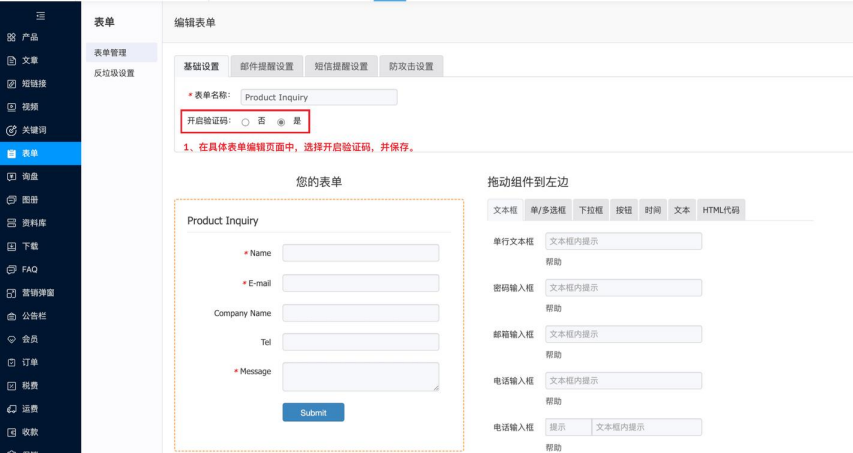Open the Video (视频) sidebar icon
Image resolution: width=853 pixels, height=453 pixels.
tap(11, 107)
